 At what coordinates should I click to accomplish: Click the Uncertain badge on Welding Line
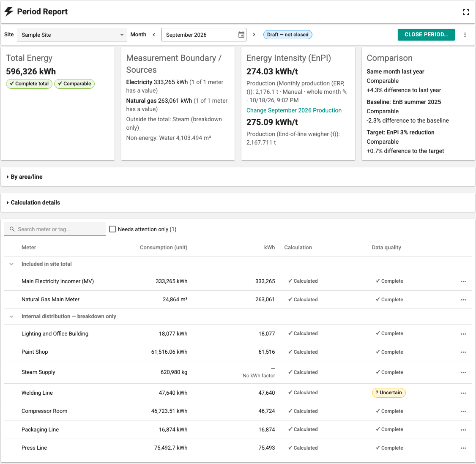coord(388,393)
